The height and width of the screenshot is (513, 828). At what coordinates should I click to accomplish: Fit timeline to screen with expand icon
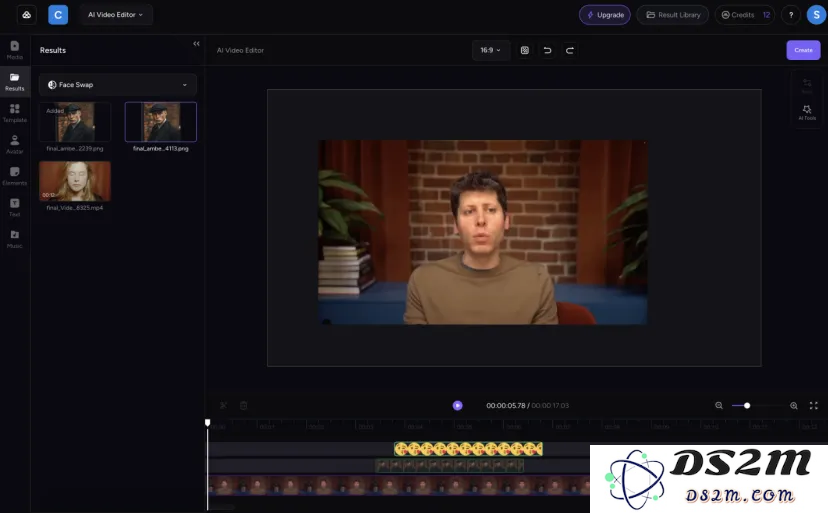(814, 405)
